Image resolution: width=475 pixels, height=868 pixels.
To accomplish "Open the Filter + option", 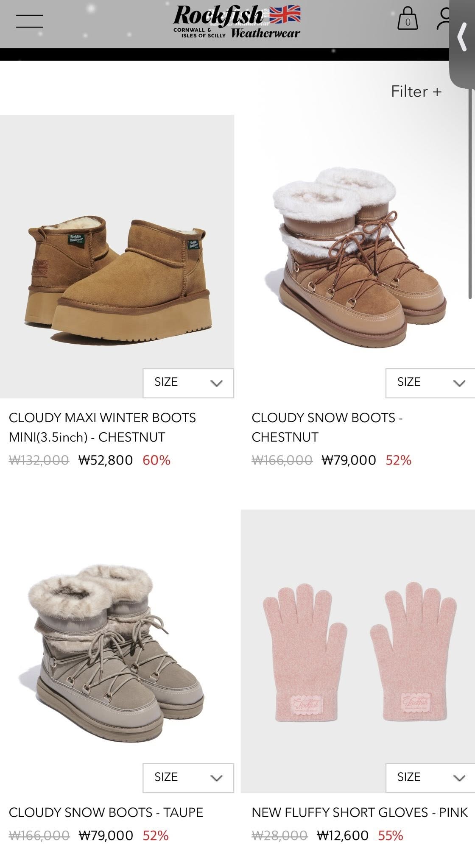I will pos(416,92).
